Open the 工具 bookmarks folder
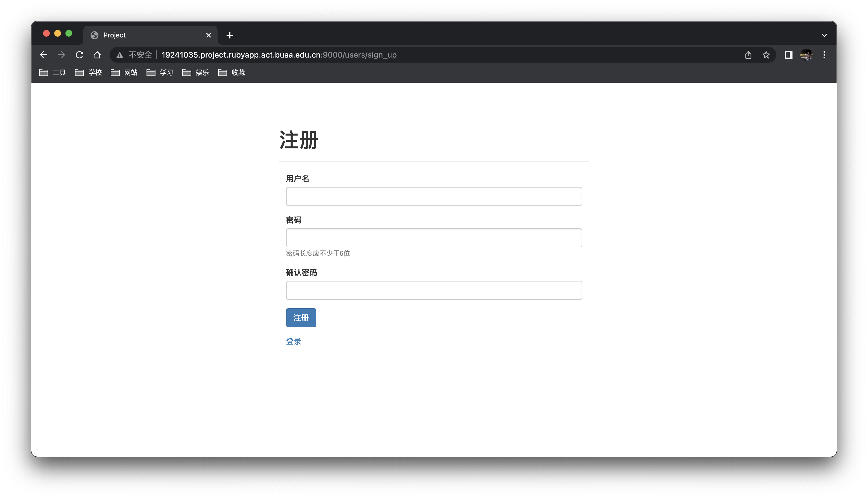The width and height of the screenshot is (868, 498). (x=52, y=72)
